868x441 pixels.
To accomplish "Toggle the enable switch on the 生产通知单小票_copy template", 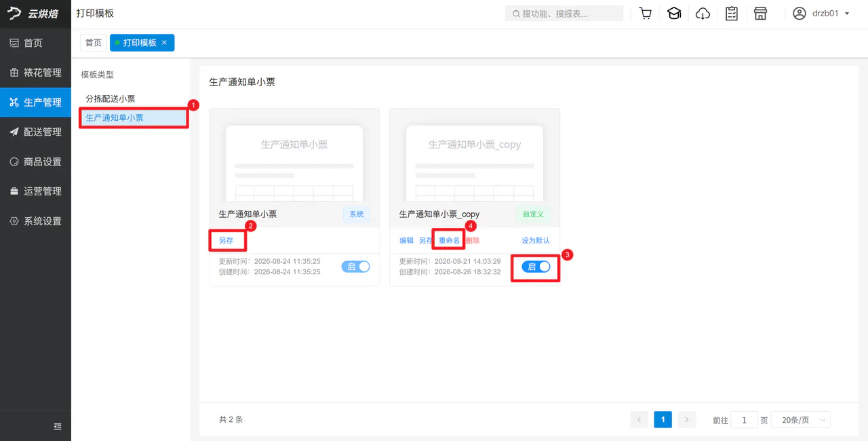I will (x=536, y=267).
